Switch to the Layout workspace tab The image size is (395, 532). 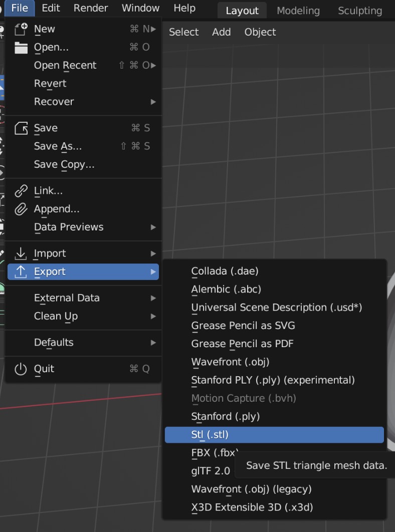[x=242, y=11]
